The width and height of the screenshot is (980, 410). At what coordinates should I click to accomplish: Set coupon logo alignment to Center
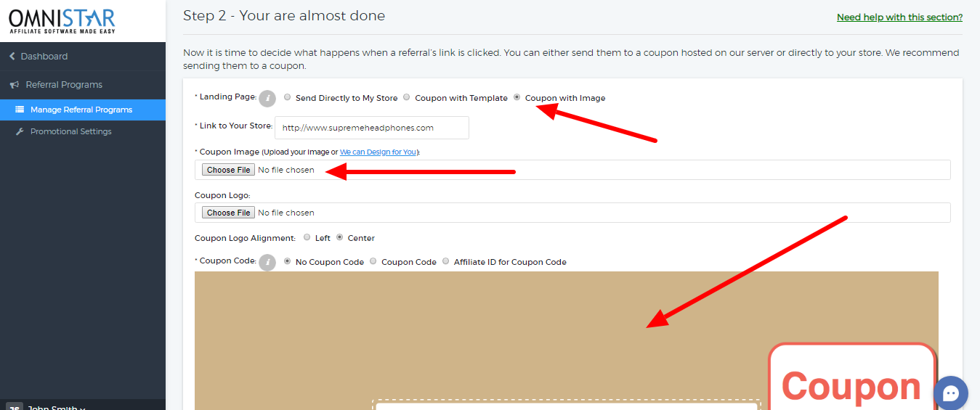(x=339, y=237)
